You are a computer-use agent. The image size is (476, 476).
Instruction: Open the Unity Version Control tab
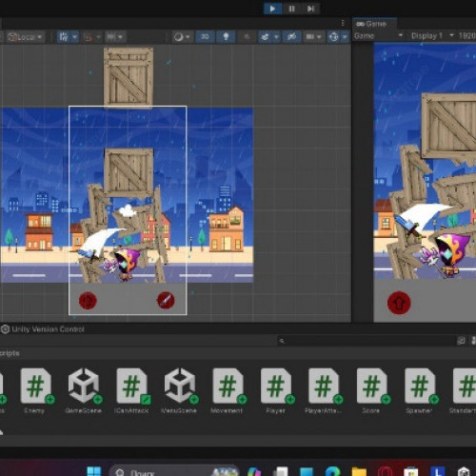coord(43,329)
